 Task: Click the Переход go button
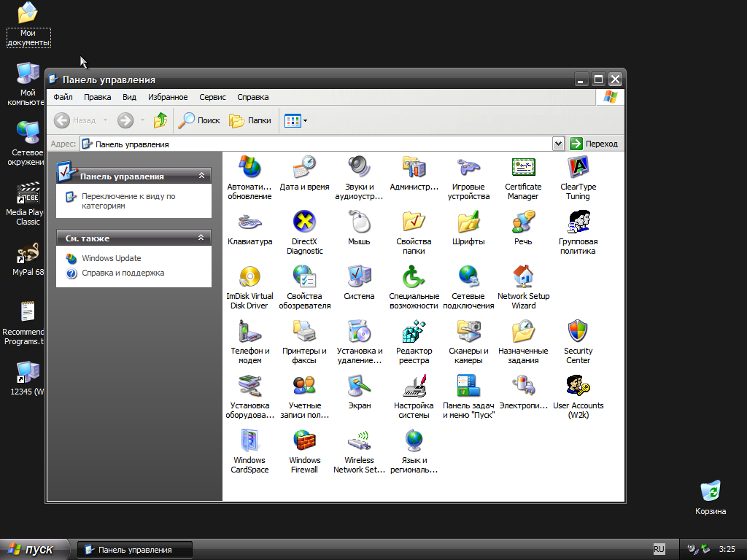click(594, 144)
